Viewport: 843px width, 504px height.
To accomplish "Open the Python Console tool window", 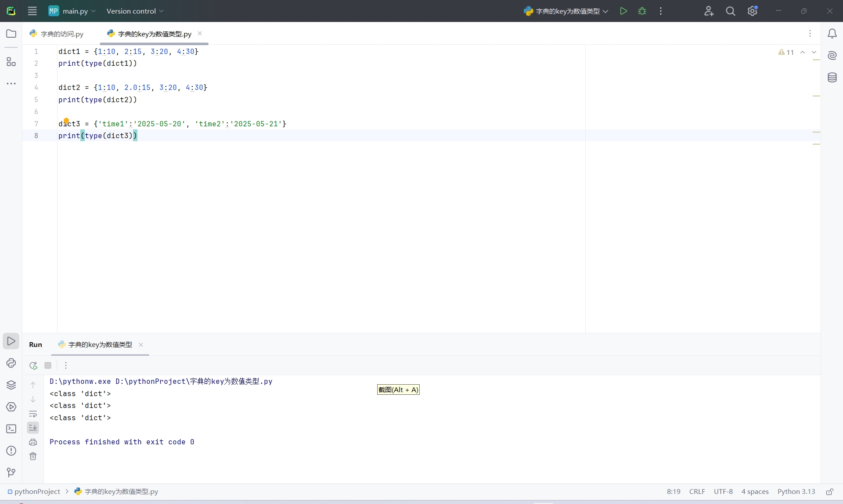I will tap(11, 363).
